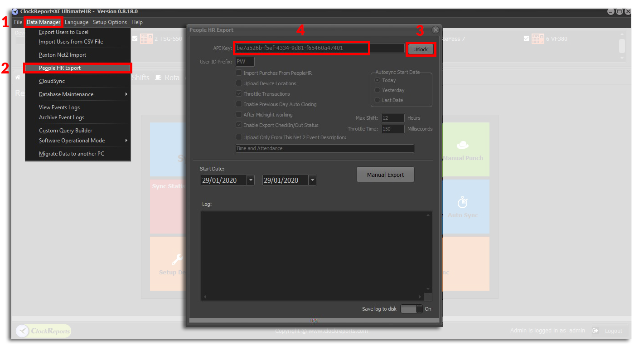
Task: Expand Database Maintenance submenu
Action: point(78,94)
